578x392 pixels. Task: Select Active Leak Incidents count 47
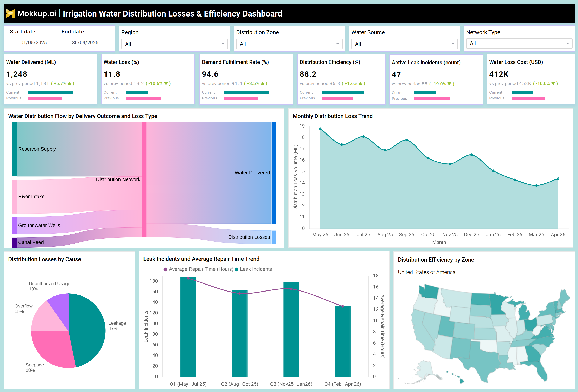click(x=396, y=74)
